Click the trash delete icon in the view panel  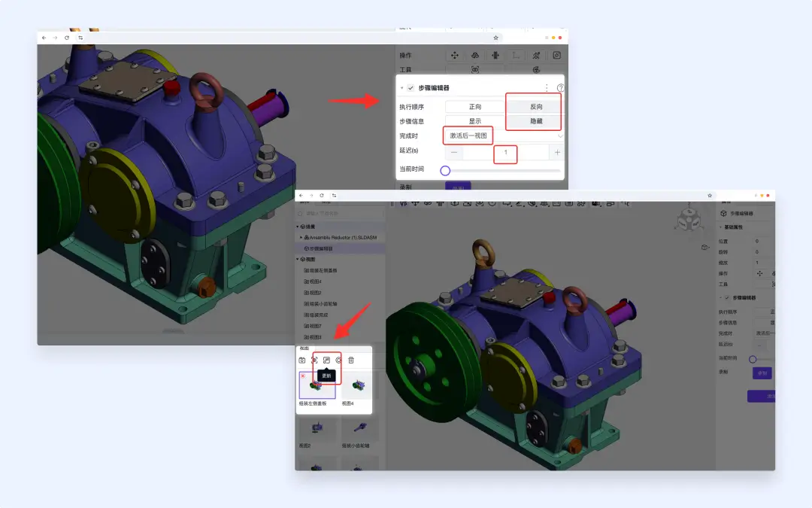351,360
